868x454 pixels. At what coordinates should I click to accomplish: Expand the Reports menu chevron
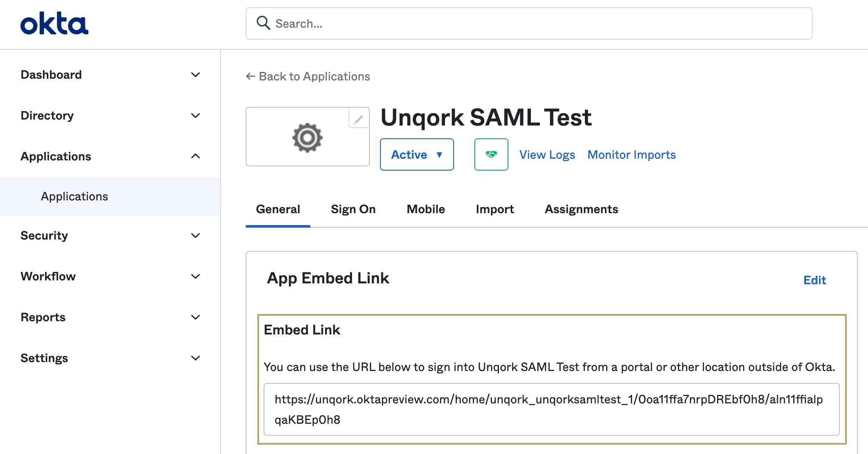pos(196,317)
